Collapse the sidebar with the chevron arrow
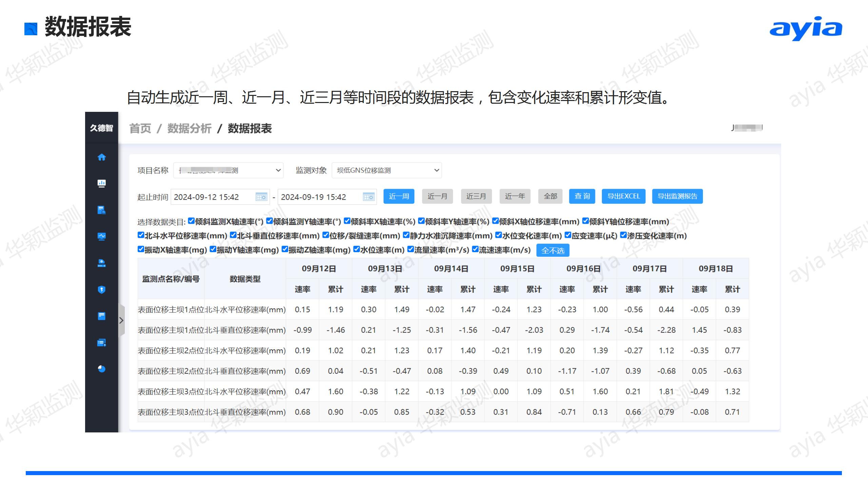Viewport: 868px width, 488px height. pos(121,320)
